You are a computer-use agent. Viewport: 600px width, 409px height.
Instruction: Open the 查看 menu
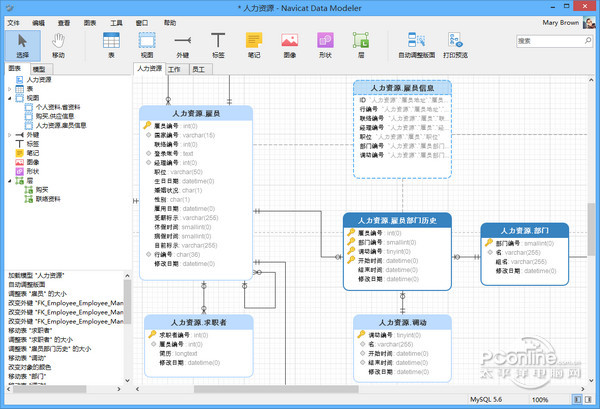(x=64, y=23)
